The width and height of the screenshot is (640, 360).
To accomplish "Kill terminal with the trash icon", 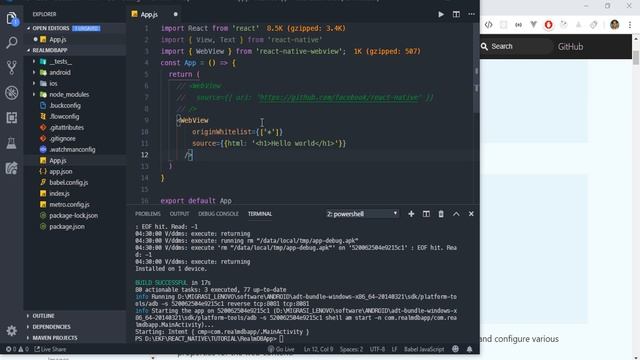I will click(x=441, y=214).
